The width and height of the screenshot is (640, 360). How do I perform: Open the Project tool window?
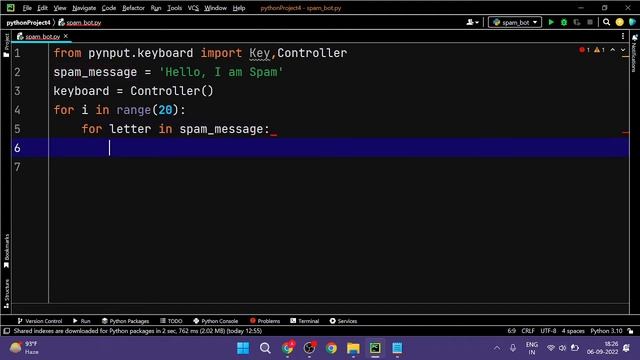6,45
